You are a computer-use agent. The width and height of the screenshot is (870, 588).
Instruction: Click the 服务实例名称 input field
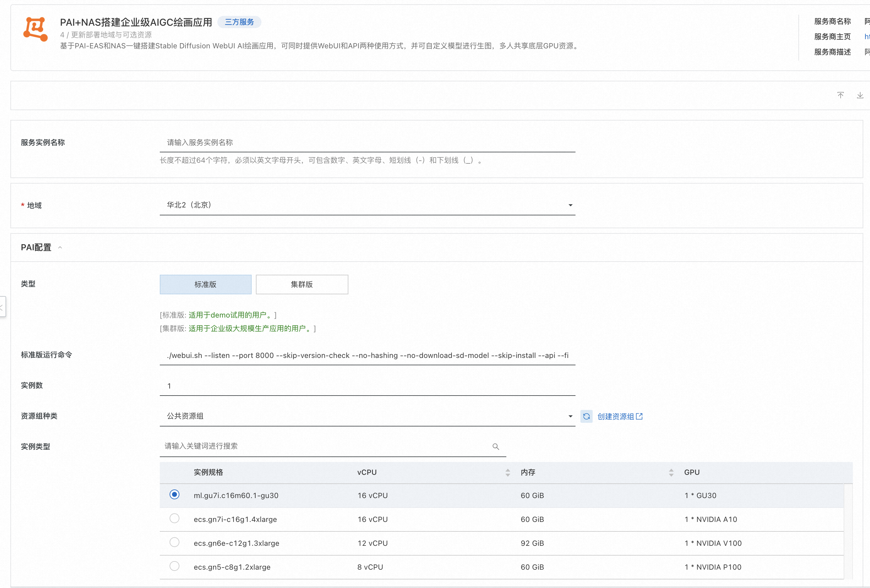tap(367, 143)
